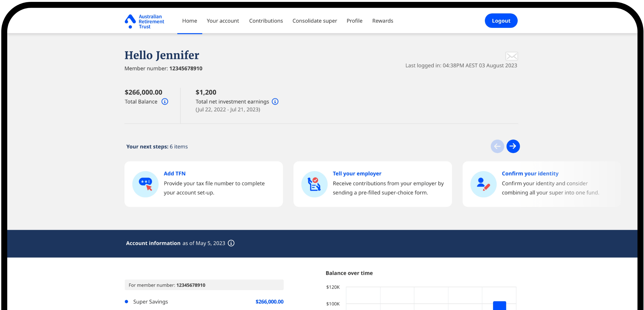Click the Confirm your identity person icon

483,184
